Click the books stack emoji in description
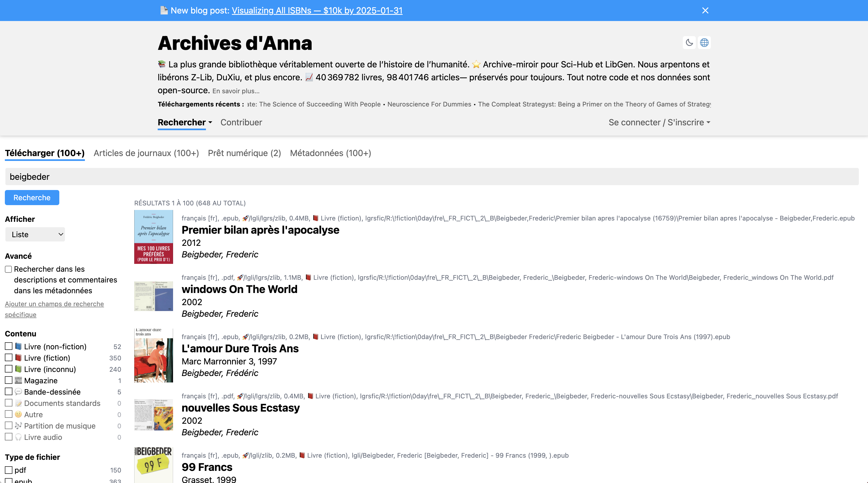Viewport: 868px width, 483px height. coord(162,64)
